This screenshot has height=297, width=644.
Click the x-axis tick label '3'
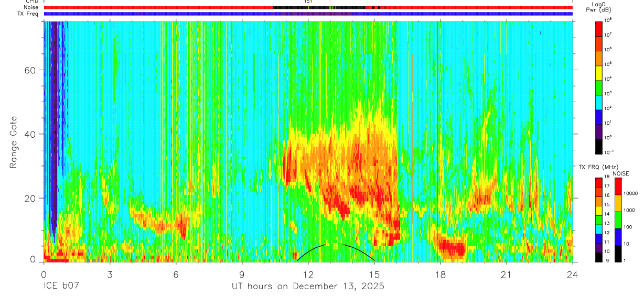click(110, 274)
